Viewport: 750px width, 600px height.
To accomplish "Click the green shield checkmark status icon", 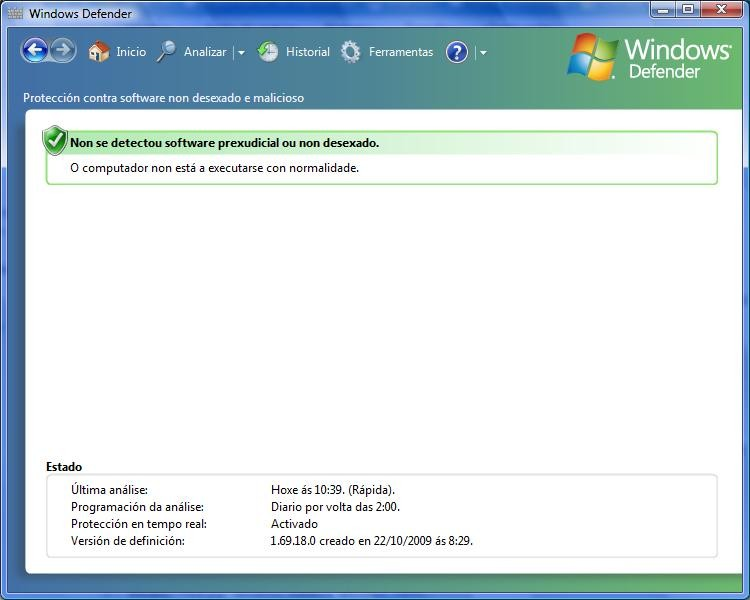I will 55,141.
